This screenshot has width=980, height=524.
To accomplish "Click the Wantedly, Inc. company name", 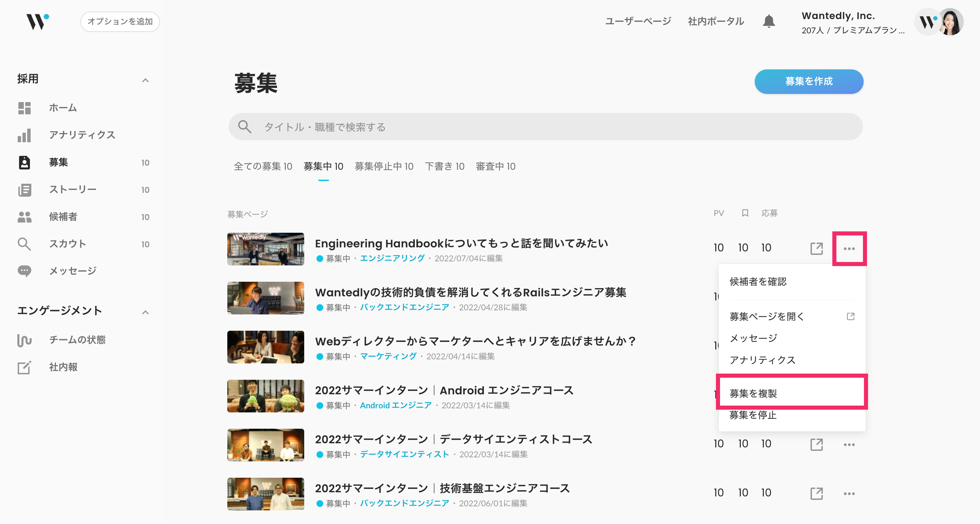I will [x=838, y=16].
